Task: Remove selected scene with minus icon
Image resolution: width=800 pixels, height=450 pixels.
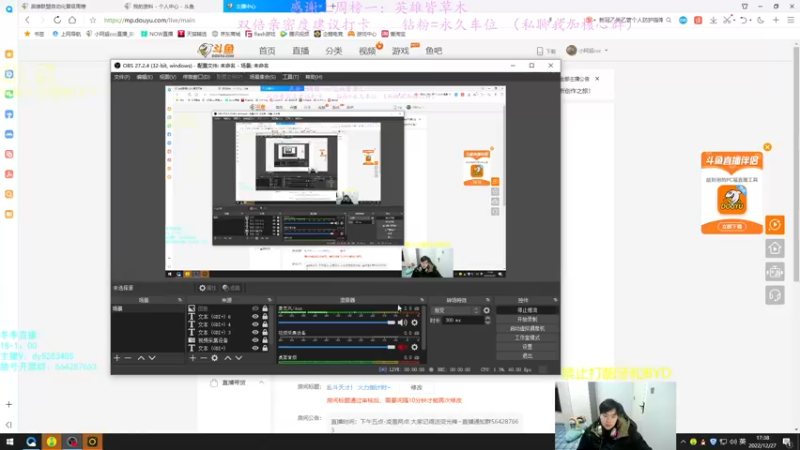Action: tap(128, 358)
